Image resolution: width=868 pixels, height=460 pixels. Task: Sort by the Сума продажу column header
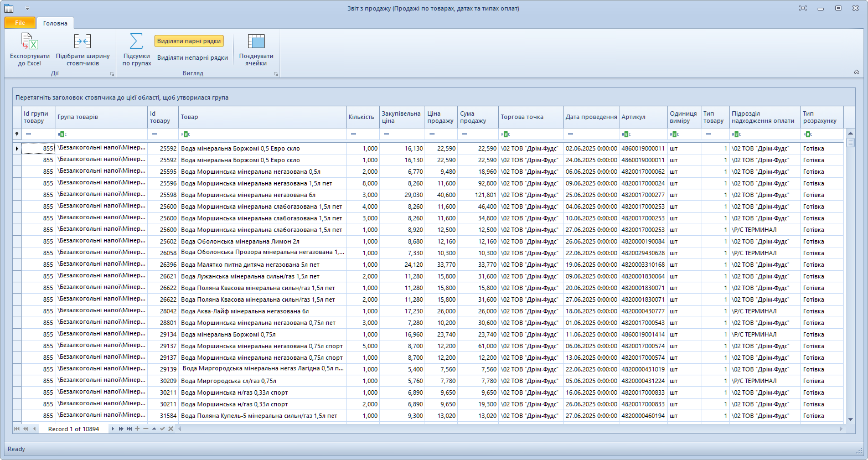tap(478, 117)
